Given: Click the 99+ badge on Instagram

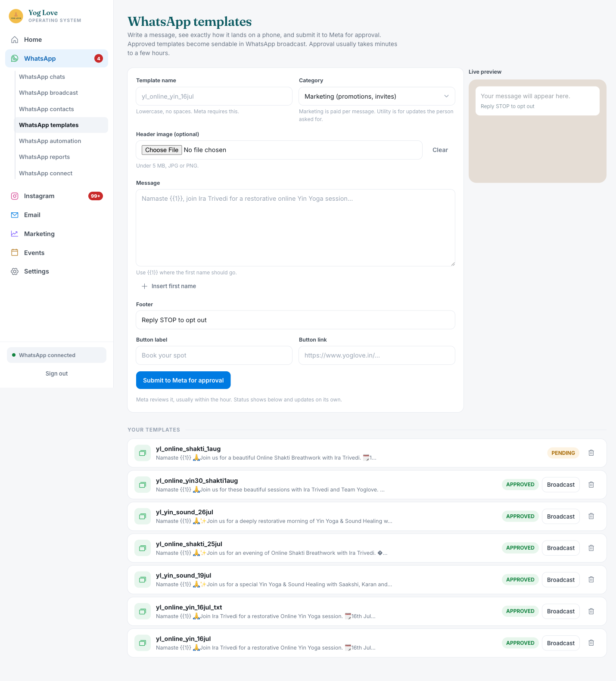Looking at the screenshot, I should click(96, 196).
